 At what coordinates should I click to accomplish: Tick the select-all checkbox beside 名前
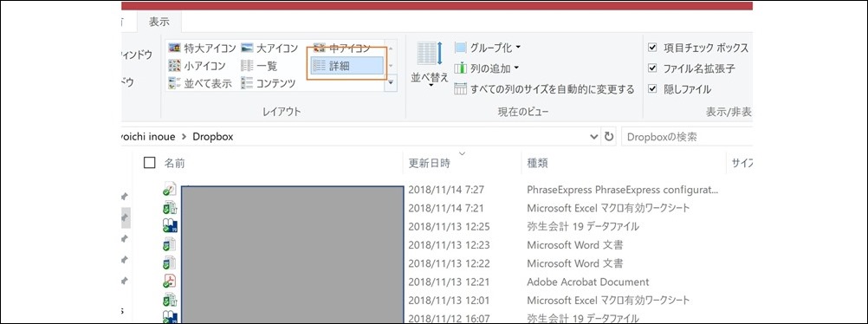tap(149, 162)
